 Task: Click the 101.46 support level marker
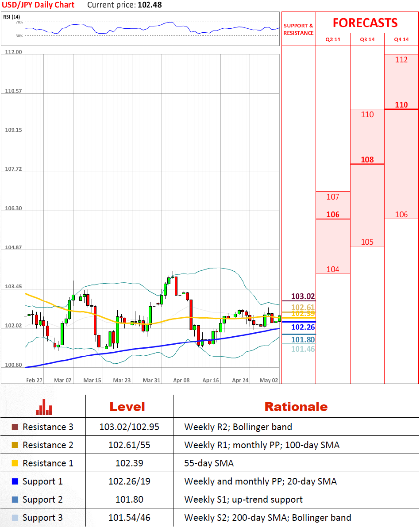(x=303, y=349)
